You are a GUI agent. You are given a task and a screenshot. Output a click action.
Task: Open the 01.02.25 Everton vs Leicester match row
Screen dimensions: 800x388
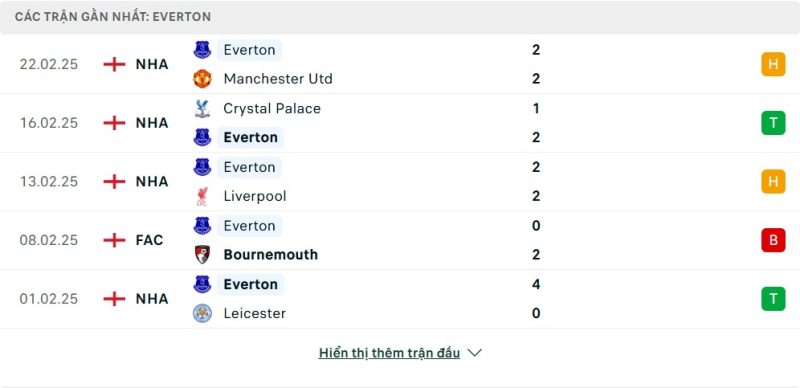(400, 299)
